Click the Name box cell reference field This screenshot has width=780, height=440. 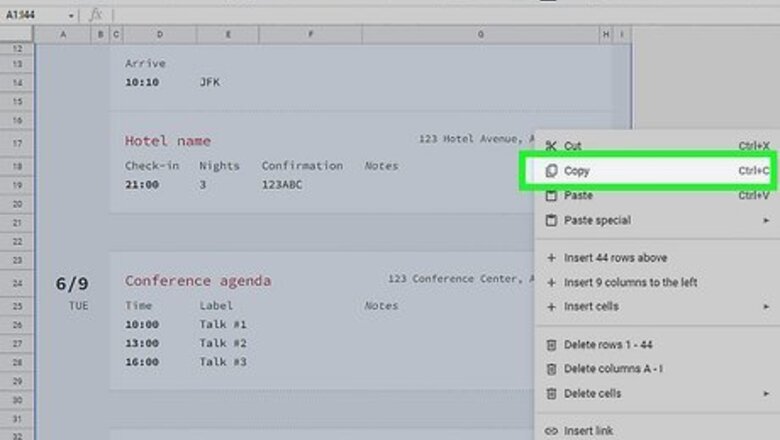(35, 15)
